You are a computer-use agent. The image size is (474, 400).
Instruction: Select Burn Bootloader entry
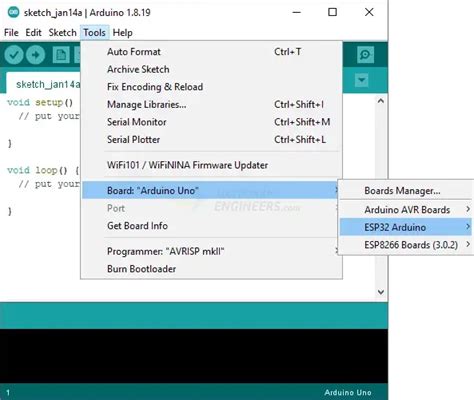211,269
